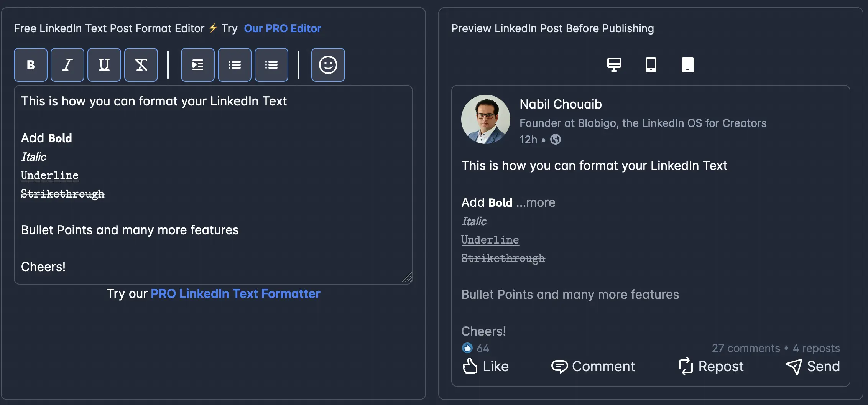868x405 pixels.
Task: Insert emoji with the smiley button
Action: (328, 65)
